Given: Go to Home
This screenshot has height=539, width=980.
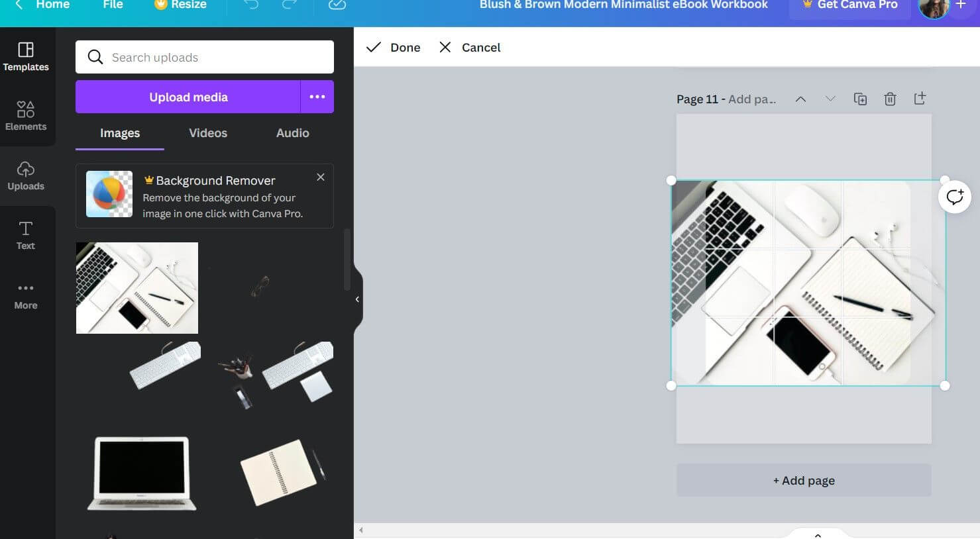Looking at the screenshot, I should pyautogui.click(x=53, y=5).
